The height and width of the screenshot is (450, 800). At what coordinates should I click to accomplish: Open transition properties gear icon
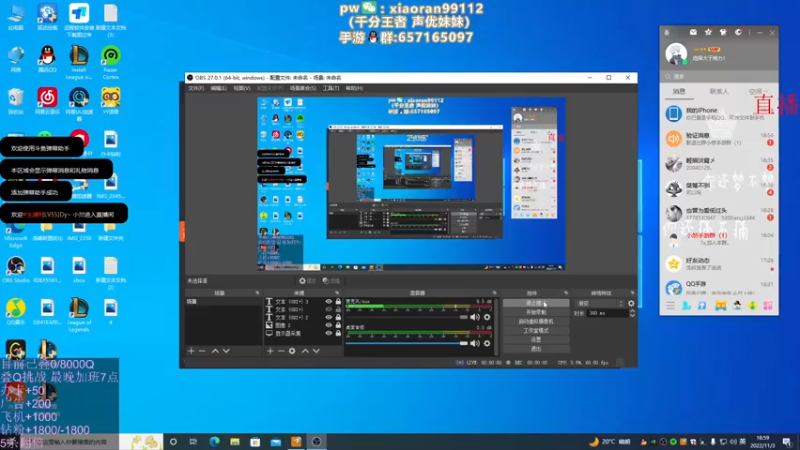pos(631,303)
